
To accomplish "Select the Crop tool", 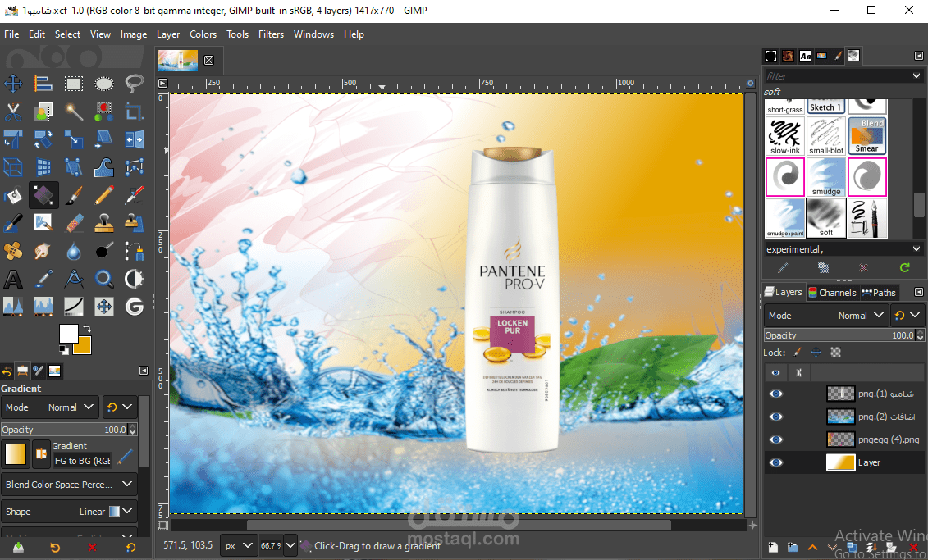I will pyautogui.click(x=135, y=112).
